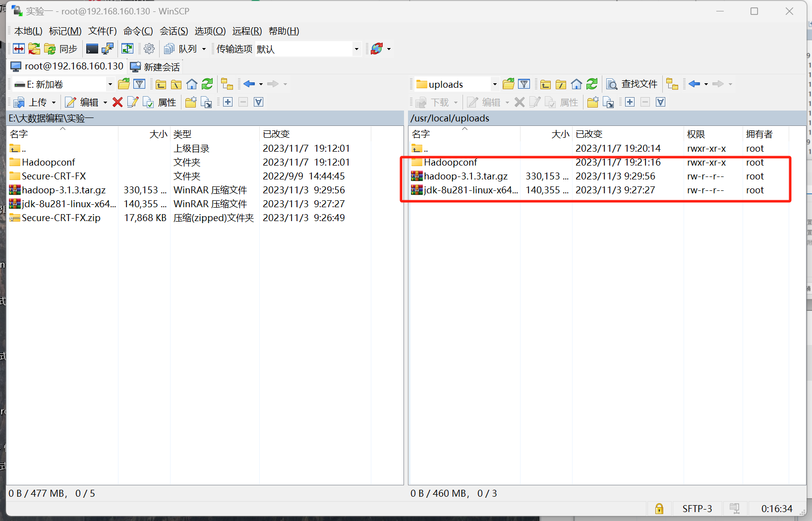
Task: Expand local back history dropdown arrow
Action: point(261,84)
